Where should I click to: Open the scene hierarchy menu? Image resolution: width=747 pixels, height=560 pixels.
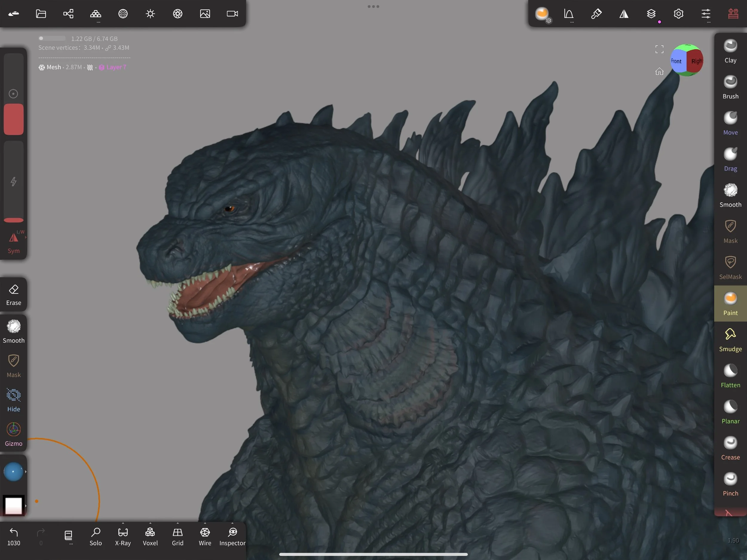[x=68, y=14]
